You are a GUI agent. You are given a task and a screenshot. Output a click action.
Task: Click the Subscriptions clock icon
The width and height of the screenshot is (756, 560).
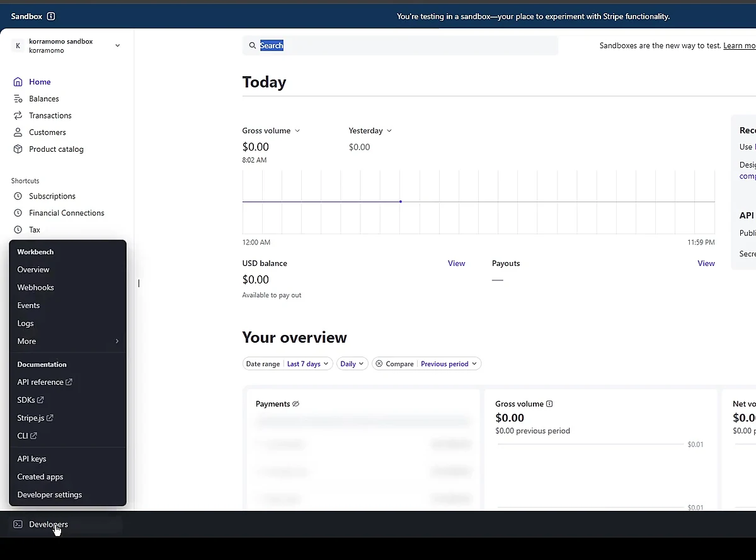tap(18, 196)
